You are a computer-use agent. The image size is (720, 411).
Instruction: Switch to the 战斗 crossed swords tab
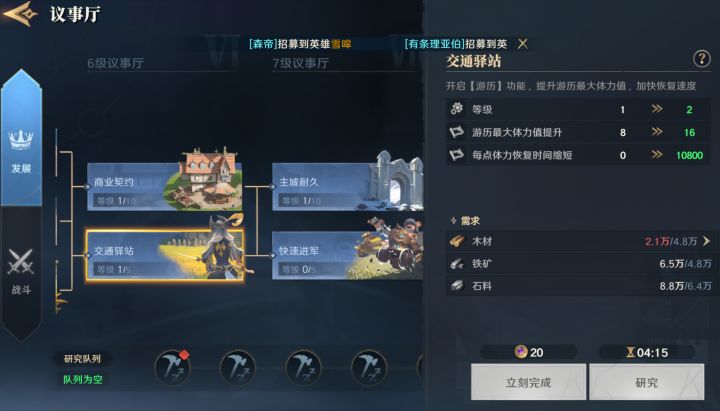point(21,272)
